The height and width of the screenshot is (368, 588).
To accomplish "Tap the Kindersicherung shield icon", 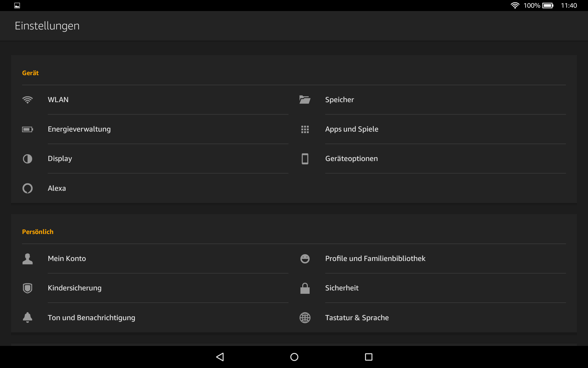I will [x=28, y=288].
